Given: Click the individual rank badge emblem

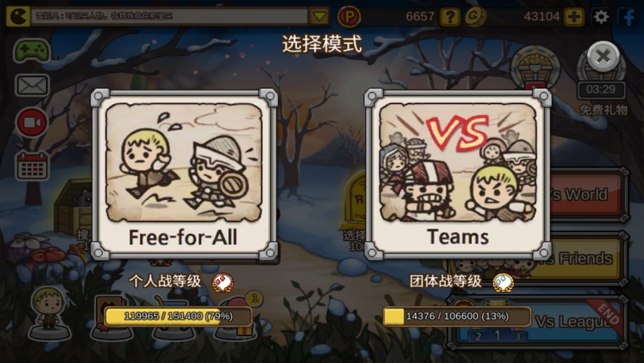Looking at the screenshot, I should tap(222, 282).
